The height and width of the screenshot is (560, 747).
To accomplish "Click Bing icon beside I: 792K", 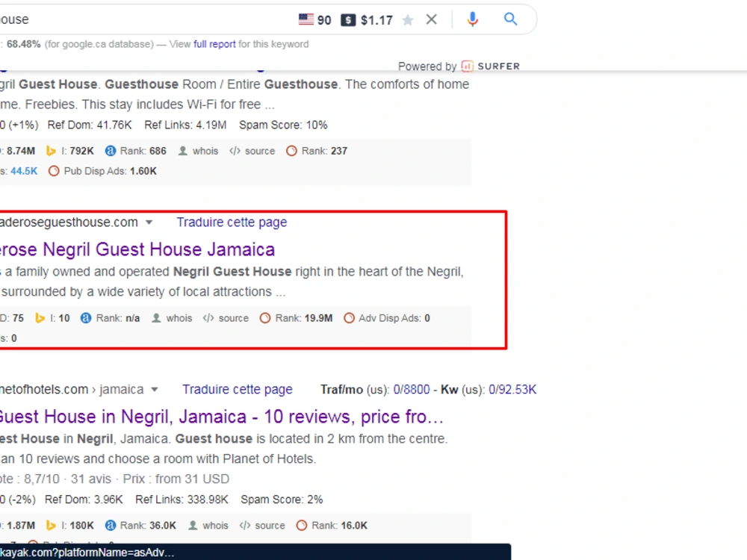I will pyautogui.click(x=51, y=151).
